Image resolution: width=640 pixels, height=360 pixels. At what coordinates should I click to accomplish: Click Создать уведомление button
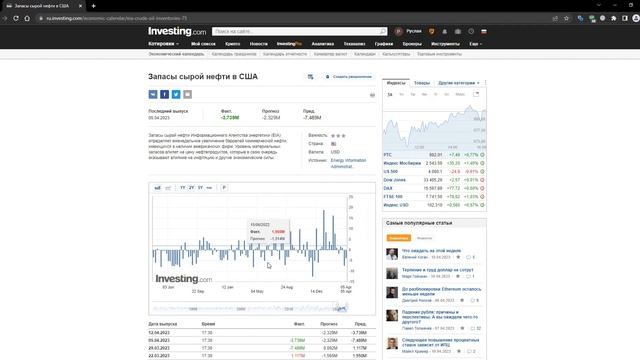(x=349, y=77)
